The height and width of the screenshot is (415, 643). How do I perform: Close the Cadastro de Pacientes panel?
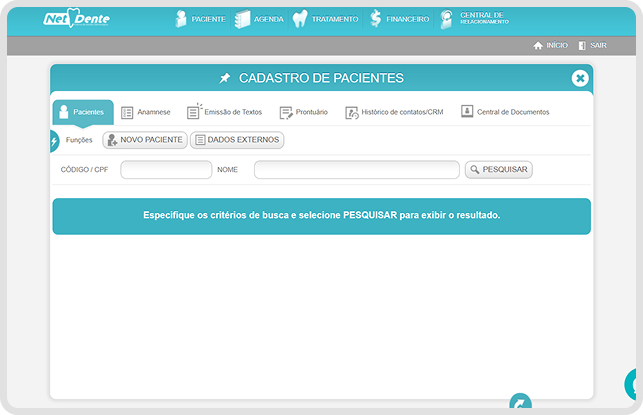pyautogui.click(x=580, y=78)
